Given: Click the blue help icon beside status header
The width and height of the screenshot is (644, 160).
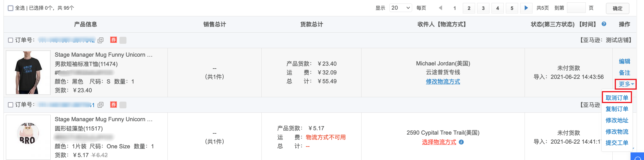Looking at the screenshot, I should [604, 24].
